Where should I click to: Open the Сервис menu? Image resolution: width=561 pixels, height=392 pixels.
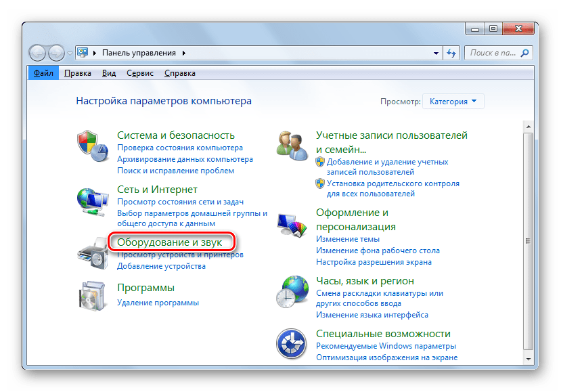click(139, 73)
